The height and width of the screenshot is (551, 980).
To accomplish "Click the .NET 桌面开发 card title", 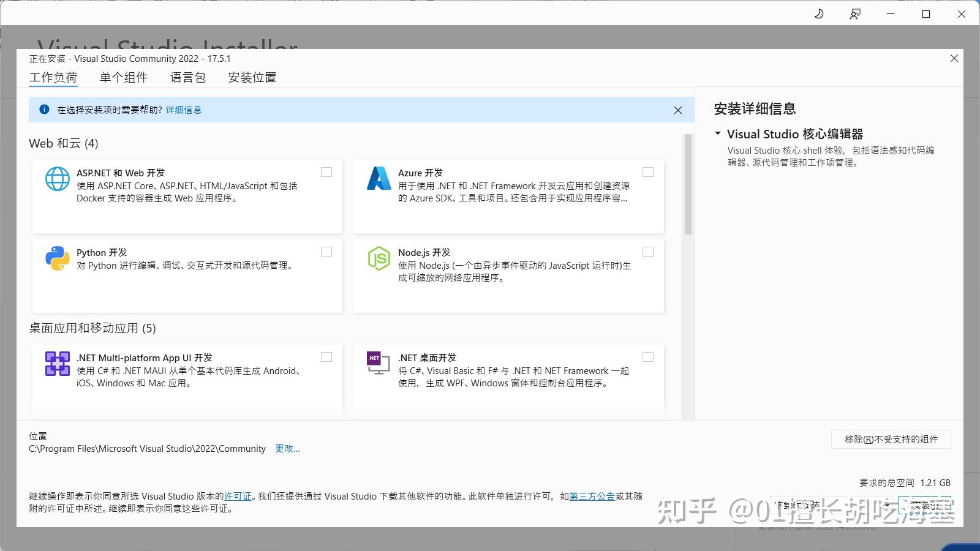I will click(x=427, y=358).
